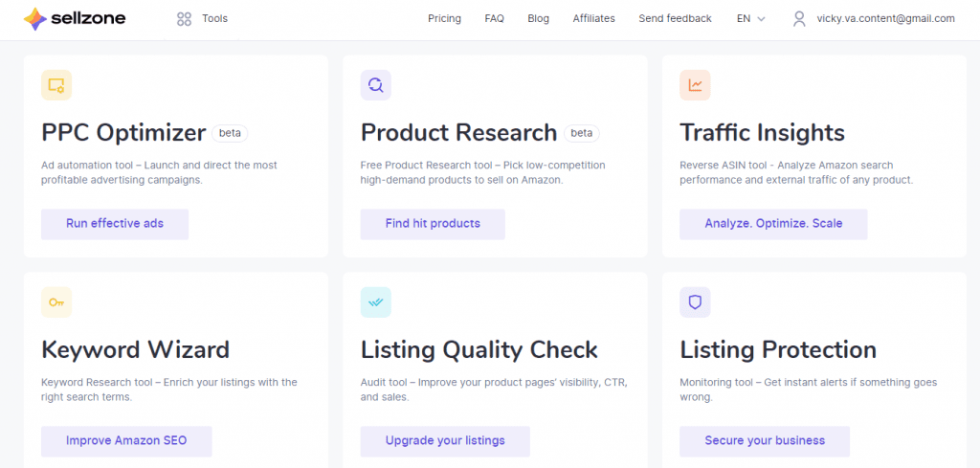Image resolution: width=980 pixels, height=468 pixels.
Task: Open the EN language dropdown
Action: point(750,19)
